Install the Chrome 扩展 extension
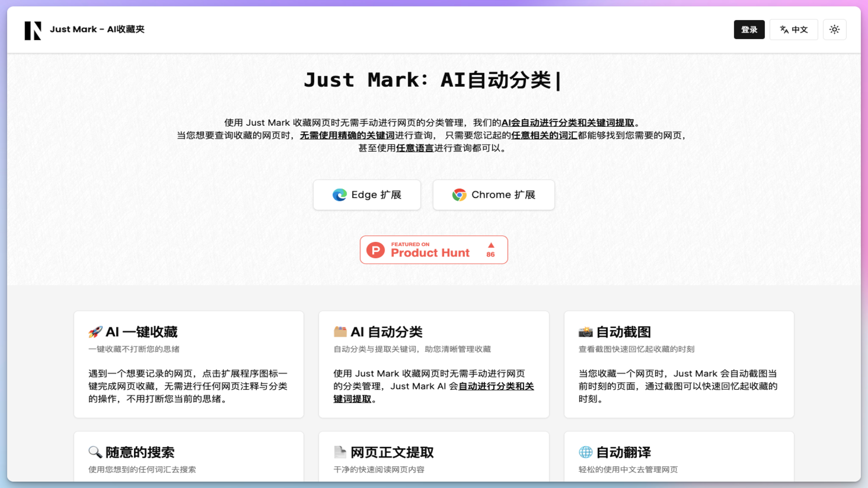 494,195
